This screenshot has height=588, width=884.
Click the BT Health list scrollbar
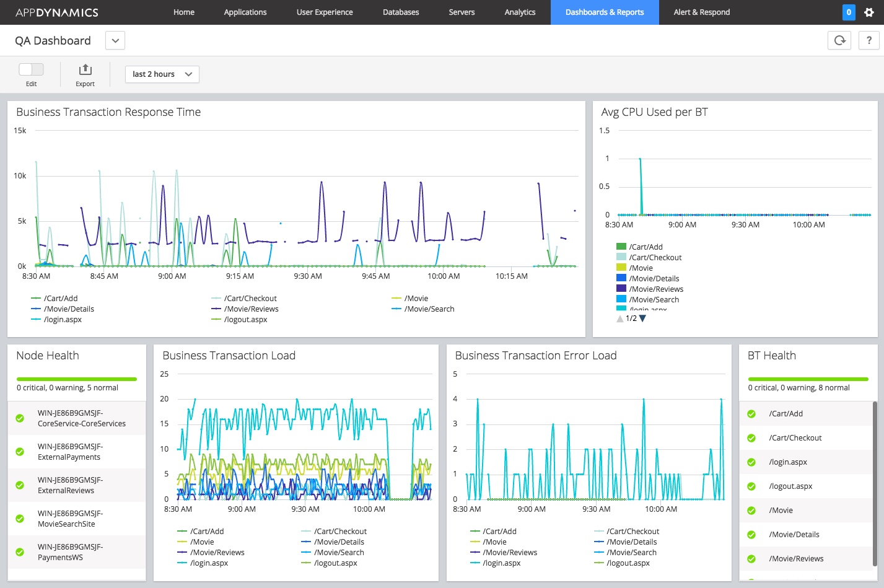[x=875, y=483]
